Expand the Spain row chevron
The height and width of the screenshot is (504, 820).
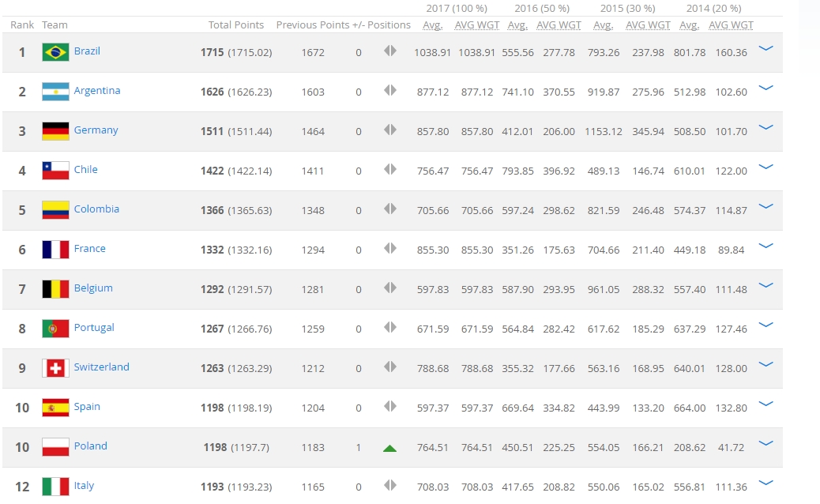pyautogui.click(x=765, y=404)
